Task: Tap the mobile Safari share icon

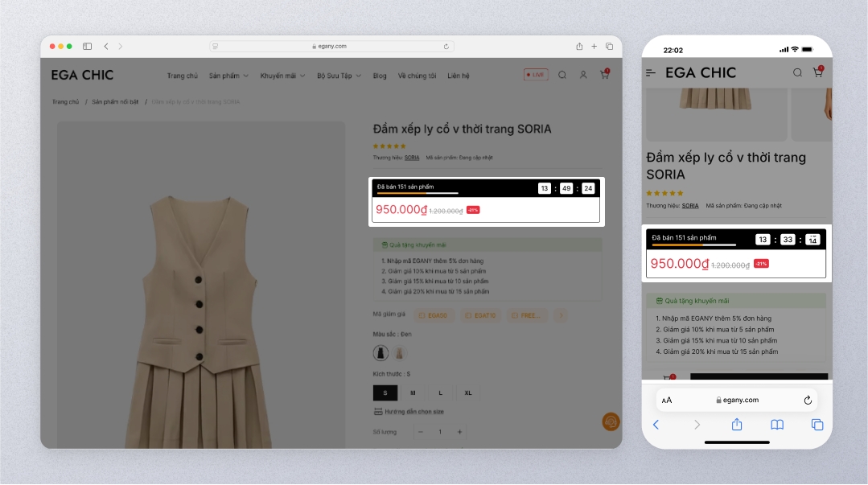Action: [736, 425]
